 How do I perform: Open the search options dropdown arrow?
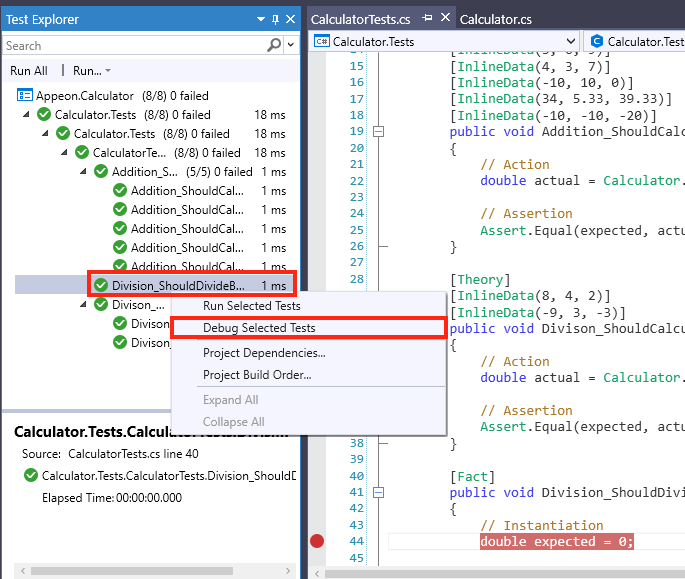[291, 45]
